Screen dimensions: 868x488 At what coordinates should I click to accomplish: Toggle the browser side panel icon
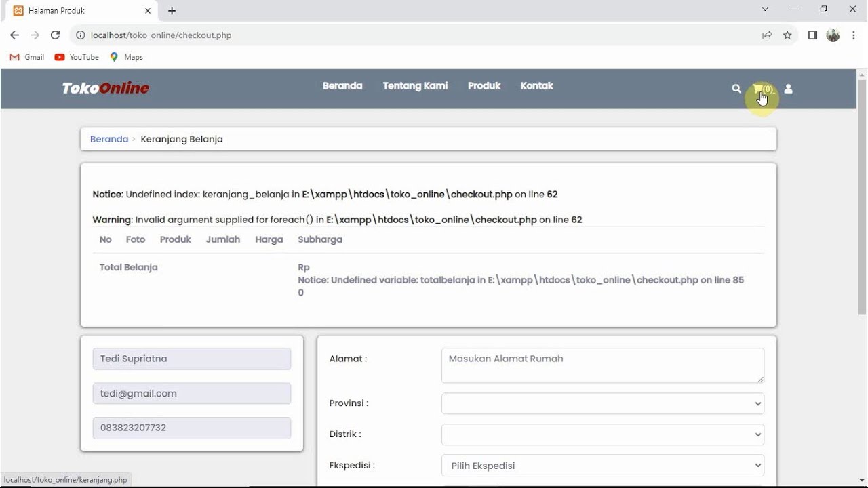click(x=812, y=35)
